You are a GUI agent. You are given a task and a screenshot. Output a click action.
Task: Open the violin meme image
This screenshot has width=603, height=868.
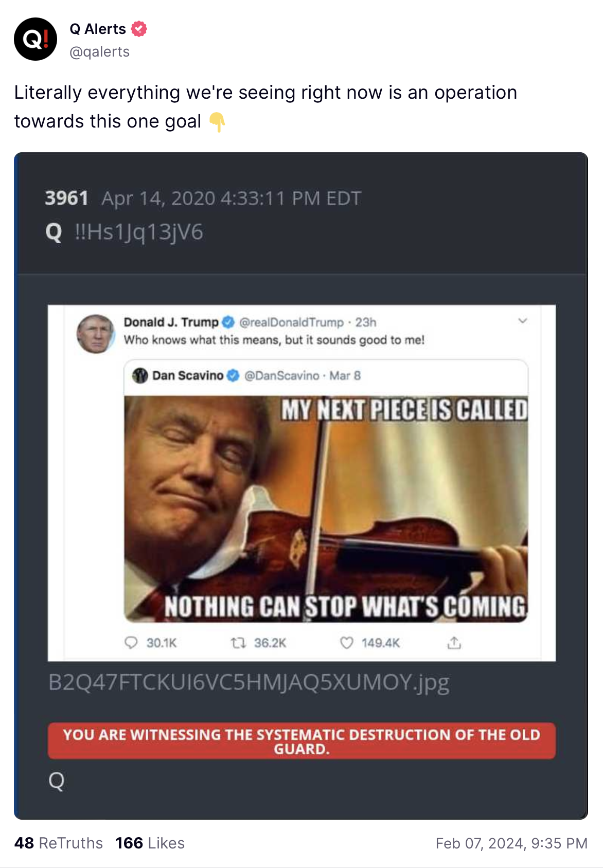tap(326, 509)
